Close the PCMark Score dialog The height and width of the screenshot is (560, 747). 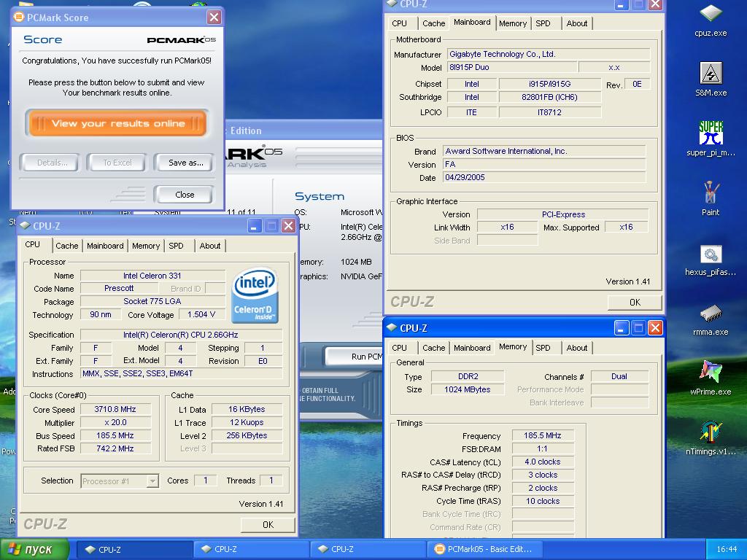pos(214,17)
